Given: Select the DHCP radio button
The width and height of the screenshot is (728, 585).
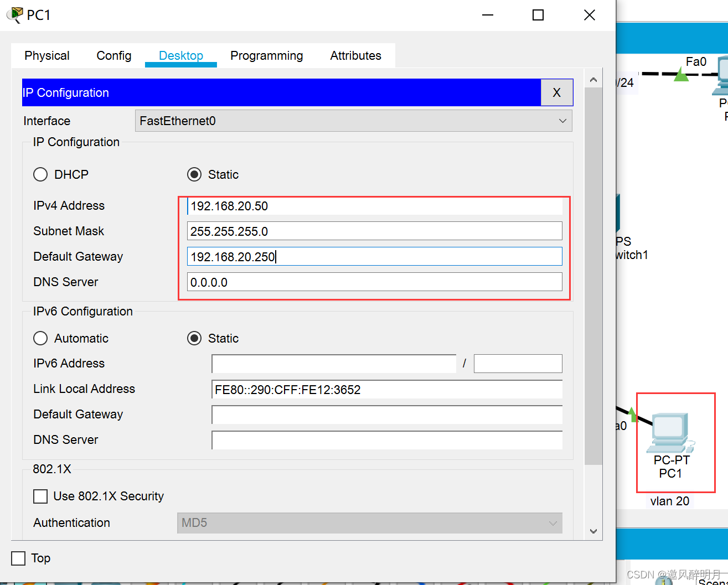Looking at the screenshot, I should [40, 174].
